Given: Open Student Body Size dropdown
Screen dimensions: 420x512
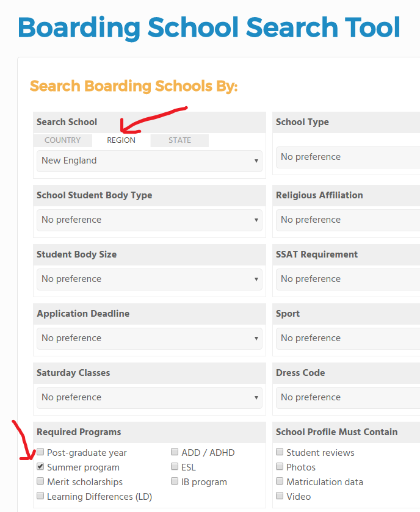Looking at the screenshot, I should click(149, 279).
